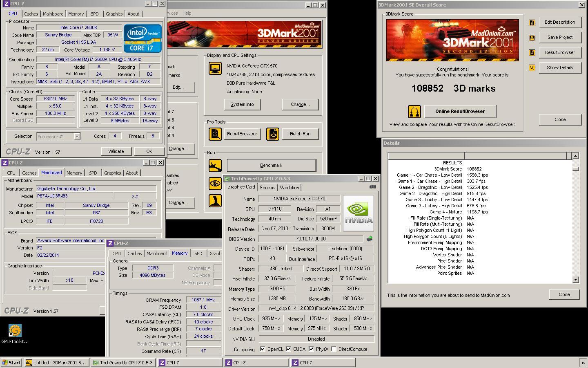Viewport: 588px width, 368px height.
Task: Click the Show Details button
Action: click(x=560, y=68)
